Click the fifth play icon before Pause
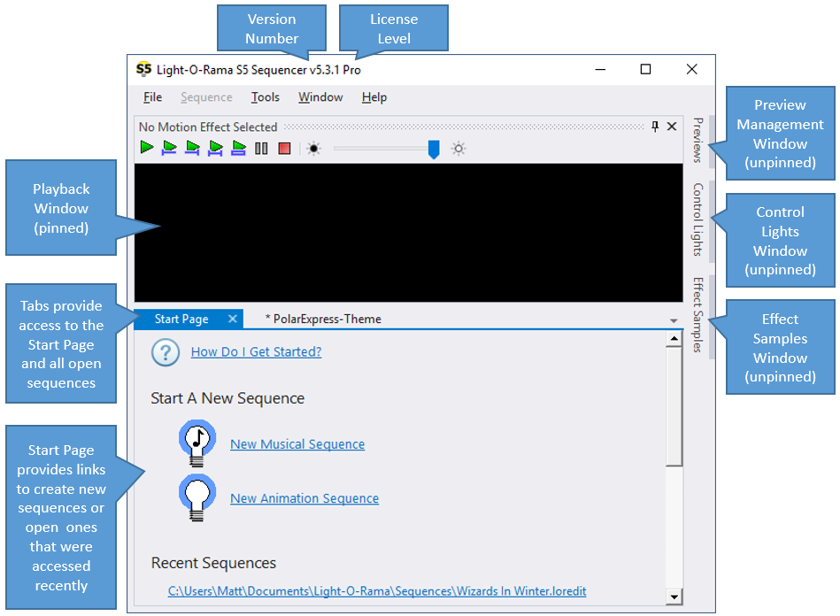Screen dimensions: 840x616 (238, 148)
